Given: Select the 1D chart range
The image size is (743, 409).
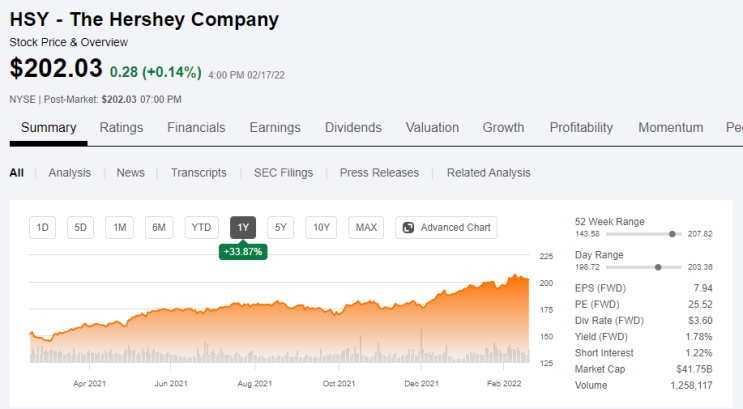Looking at the screenshot, I should [43, 227].
